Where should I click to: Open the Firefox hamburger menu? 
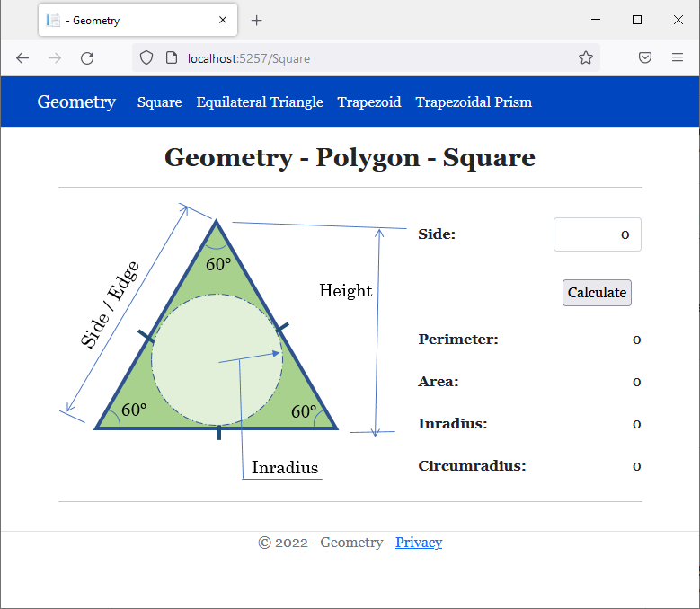678,57
